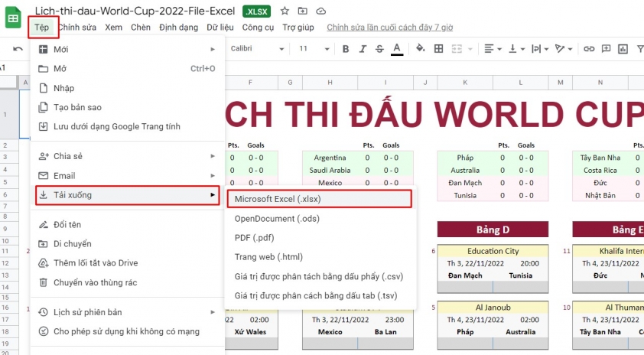The height and width of the screenshot is (355, 644).
Task: Expand text rotation dropdown arrow
Action: pyautogui.click(x=571, y=49)
